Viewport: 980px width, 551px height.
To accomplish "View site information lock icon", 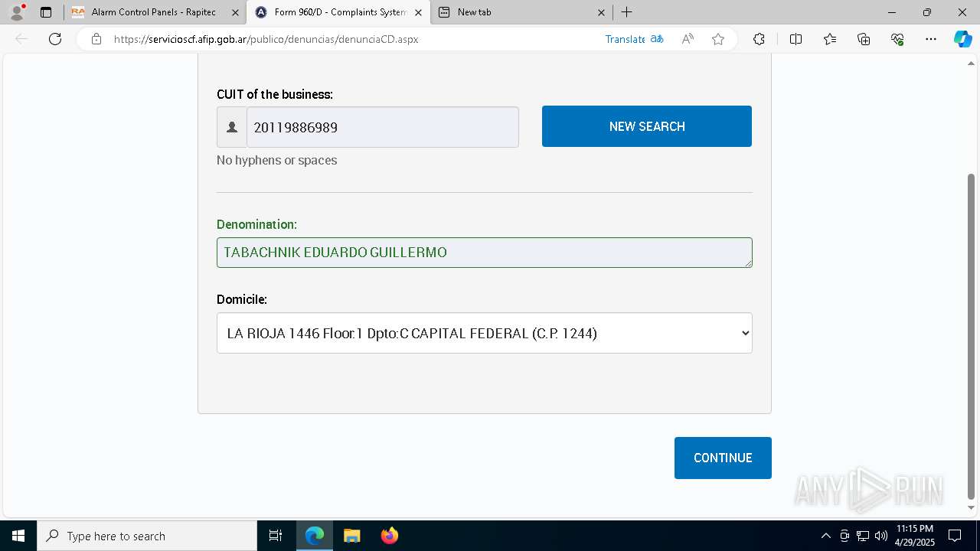I will (96, 39).
